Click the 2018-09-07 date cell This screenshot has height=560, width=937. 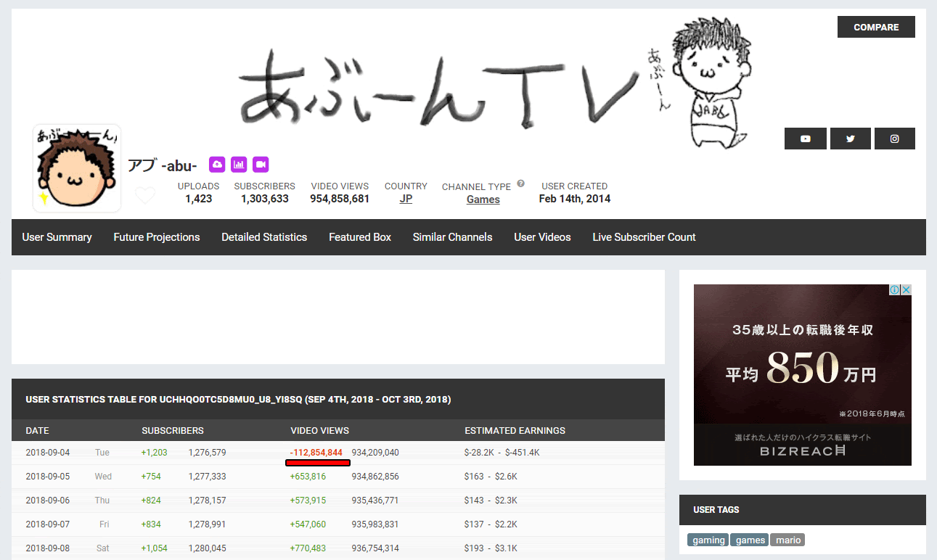point(48,524)
